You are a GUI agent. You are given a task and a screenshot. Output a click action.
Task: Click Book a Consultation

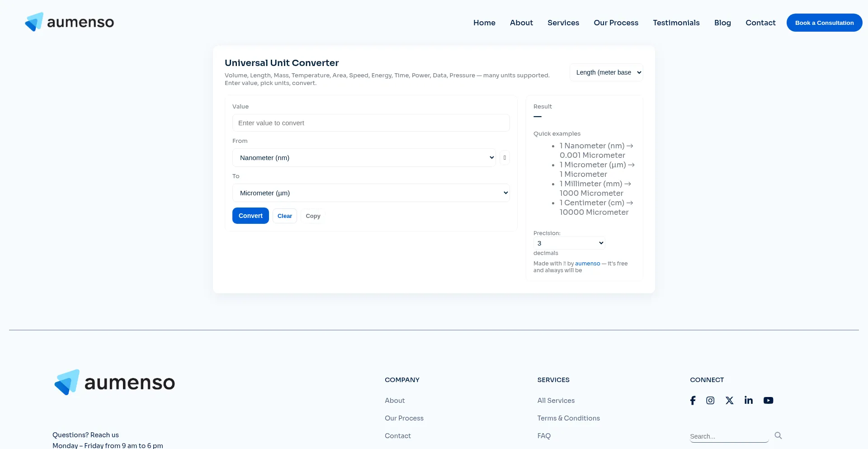pyautogui.click(x=824, y=23)
